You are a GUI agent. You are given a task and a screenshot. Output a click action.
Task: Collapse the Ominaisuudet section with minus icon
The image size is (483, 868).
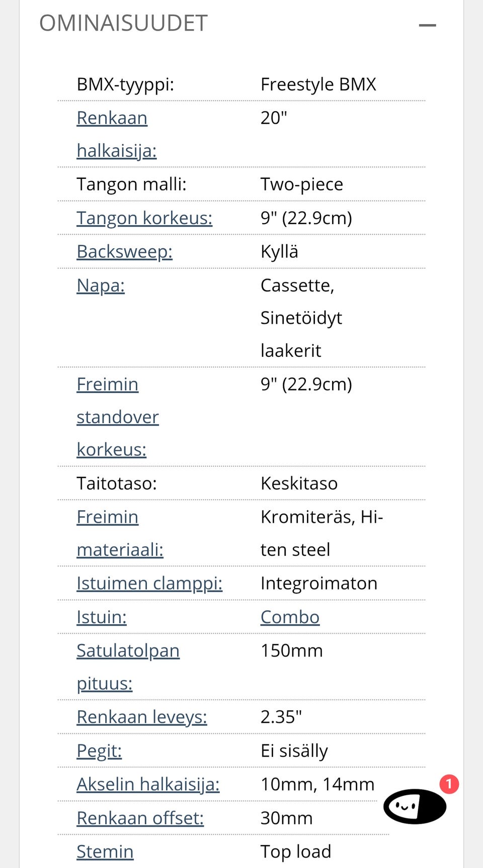click(427, 25)
